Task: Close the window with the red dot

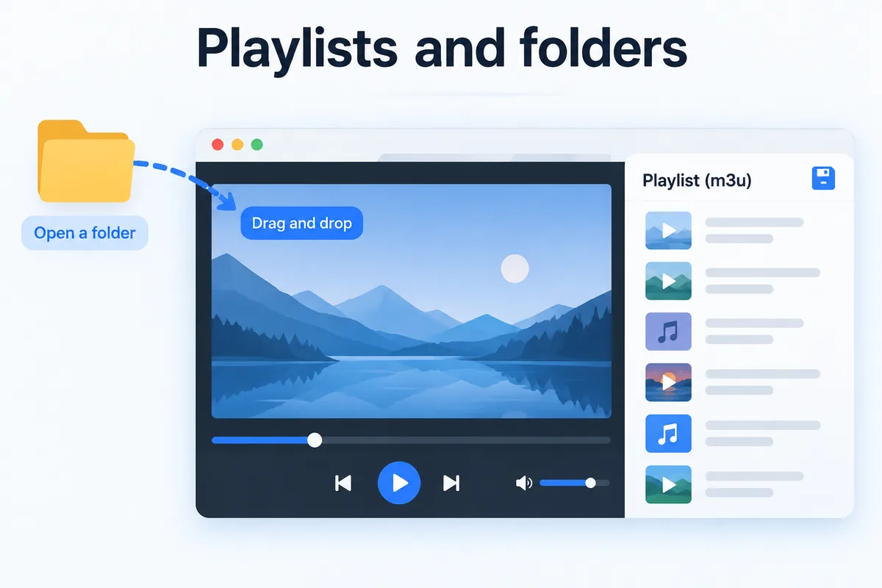Action: click(218, 145)
